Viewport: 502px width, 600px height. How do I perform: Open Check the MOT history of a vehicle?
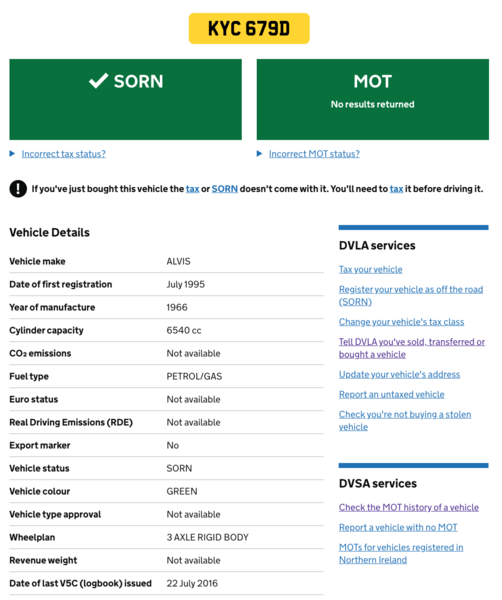[409, 507]
